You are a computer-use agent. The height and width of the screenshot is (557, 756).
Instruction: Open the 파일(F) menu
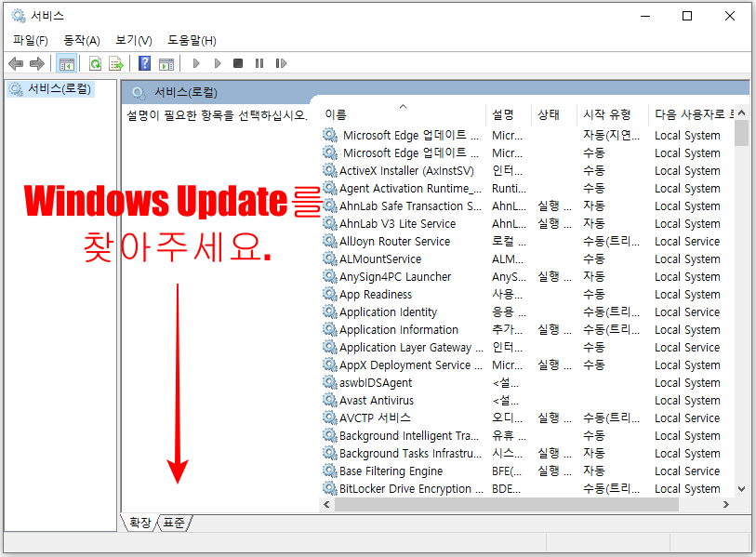click(x=31, y=41)
